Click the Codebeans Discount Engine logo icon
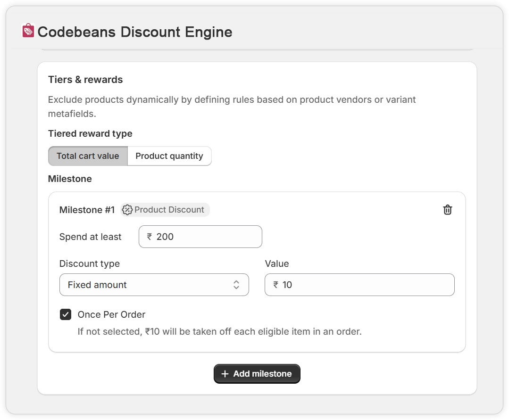The height and width of the screenshot is (420, 509). (x=28, y=31)
